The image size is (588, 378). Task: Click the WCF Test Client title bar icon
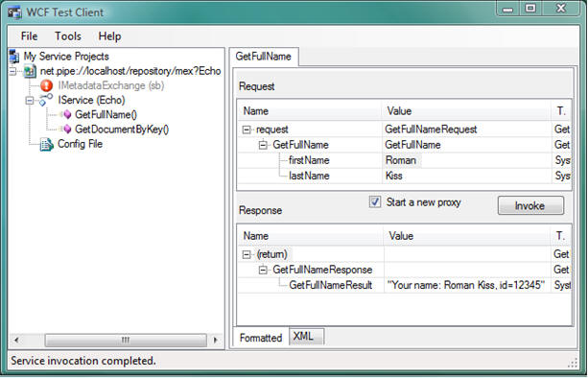[x=14, y=12]
